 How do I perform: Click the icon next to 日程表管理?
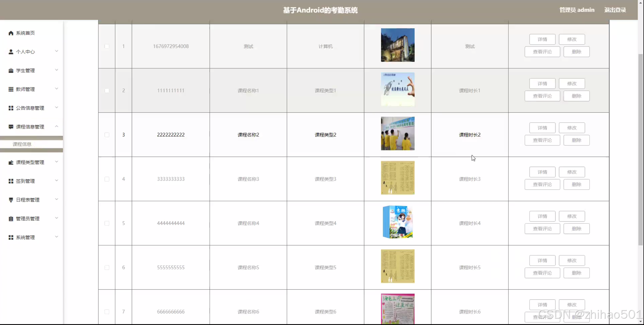tap(11, 200)
